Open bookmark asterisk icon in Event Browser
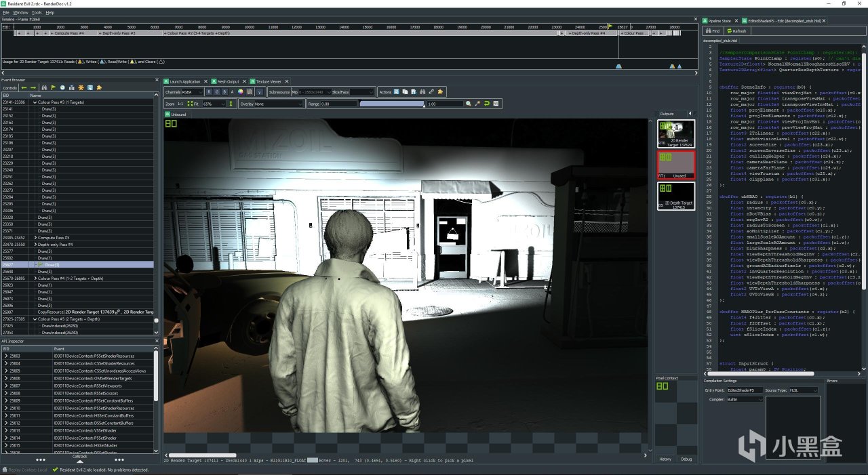 pyautogui.click(x=81, y=87)
